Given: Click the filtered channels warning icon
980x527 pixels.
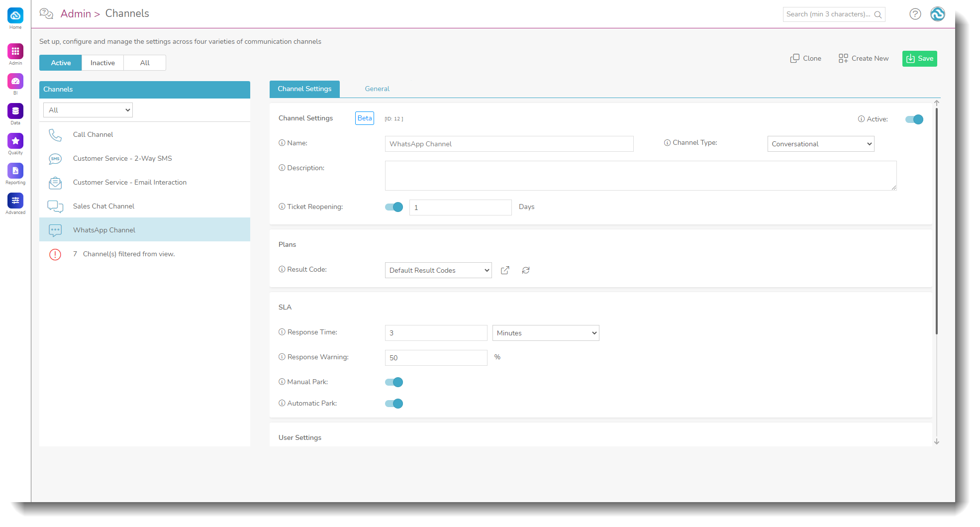Looking at the screenshot, I should [x=55, y=254].
